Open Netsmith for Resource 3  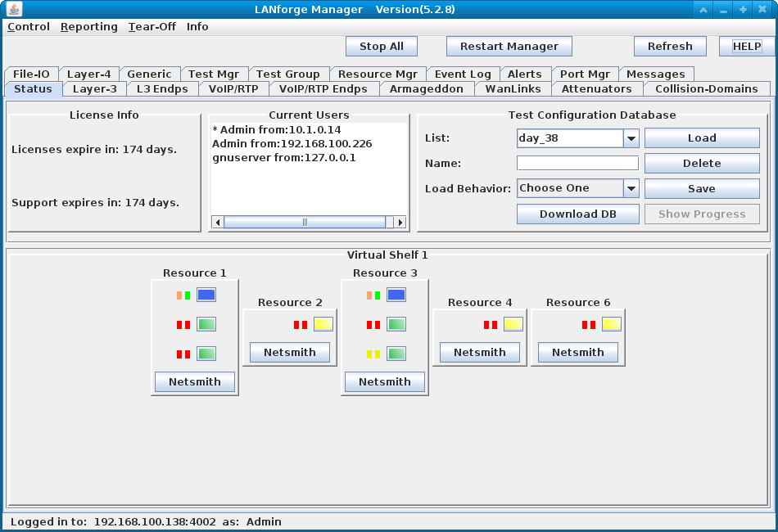click(x=385, y=381)
